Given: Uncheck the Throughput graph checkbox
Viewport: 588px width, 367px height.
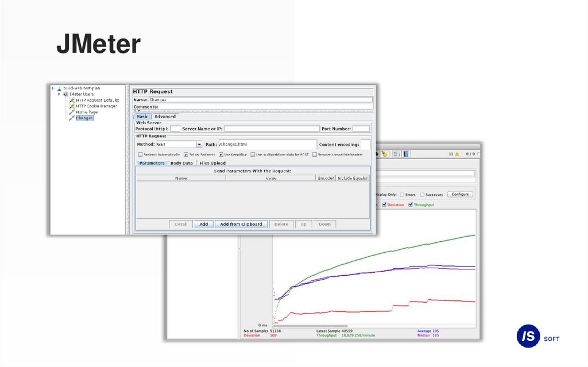Looking at the screenshot, I should 411,204.
